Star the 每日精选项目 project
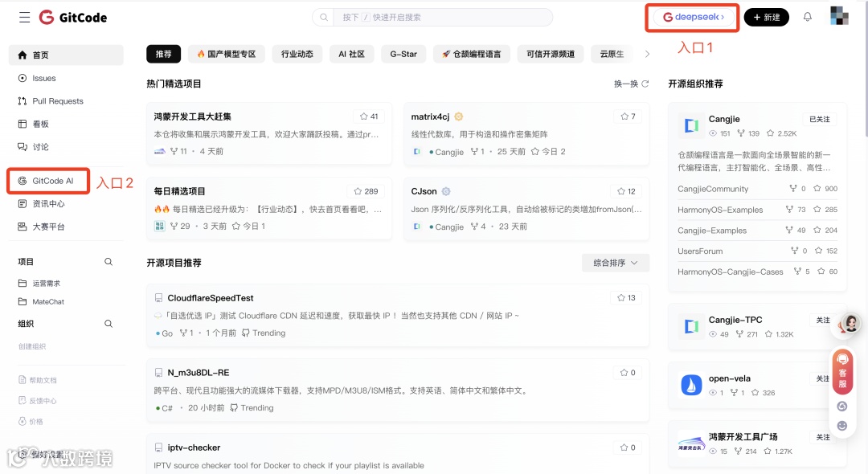The height and width of the screenshot is (474, 868). (366, 191)
